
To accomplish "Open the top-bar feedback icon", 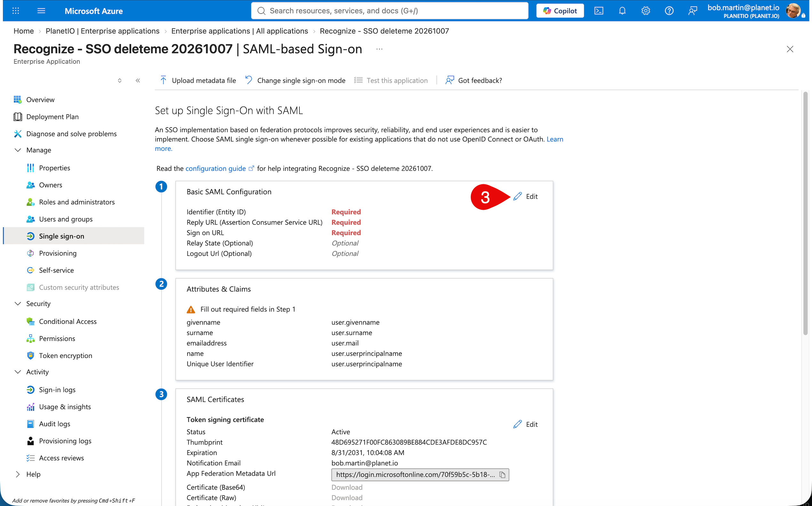I will click(x=693, y=11).
